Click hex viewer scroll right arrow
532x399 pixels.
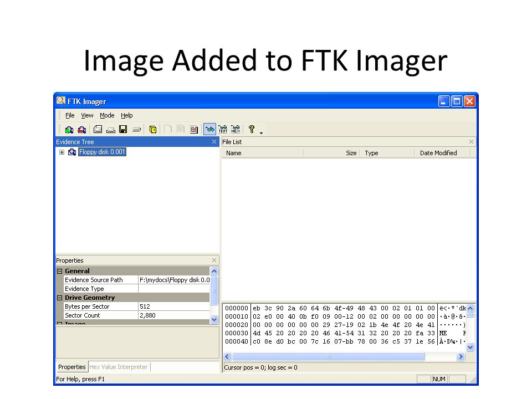coord(461,356)
